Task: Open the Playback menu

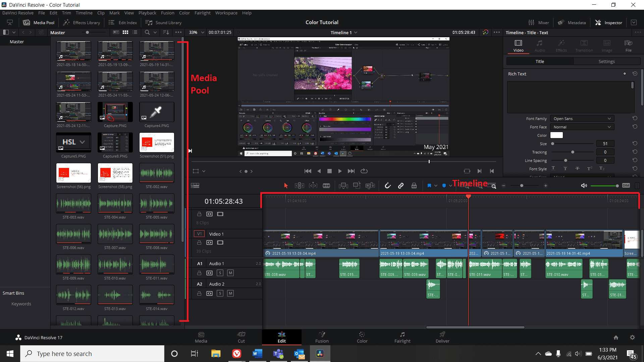Action: click(147, 13)
